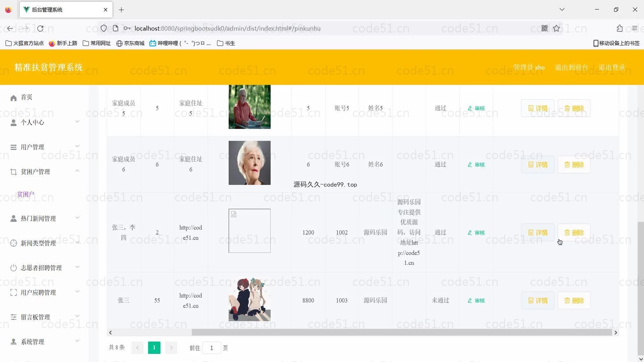Open 详情 for the 张三，李四 row

pyautogui.click(x=538, y=233)
